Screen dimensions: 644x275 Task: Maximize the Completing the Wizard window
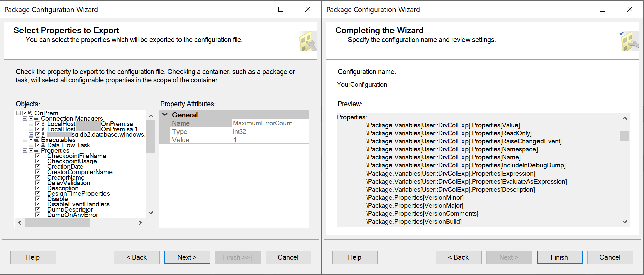(603, 9)
